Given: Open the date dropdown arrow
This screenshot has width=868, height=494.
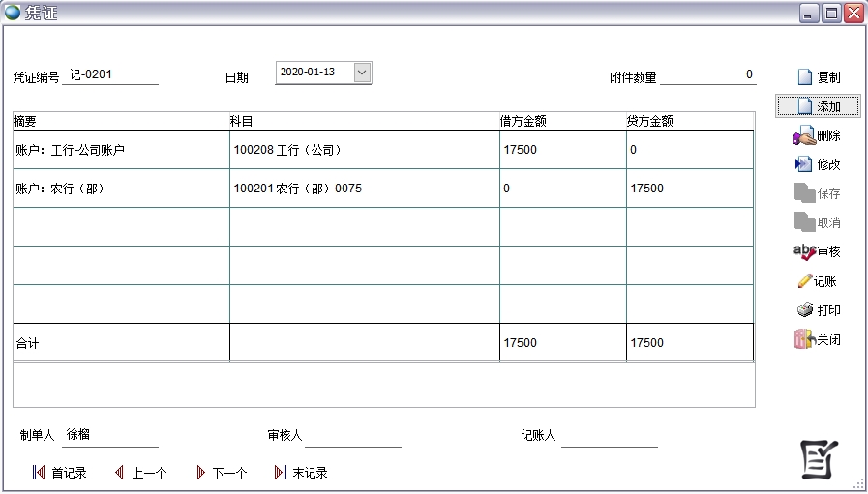Looking at the screenshot, I should pos(362,73).
